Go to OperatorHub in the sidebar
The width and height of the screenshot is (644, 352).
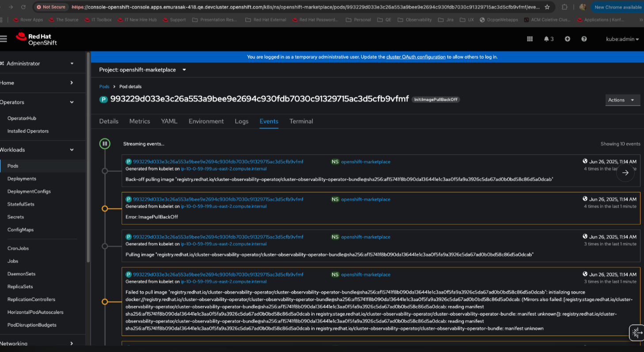coord(22,118)
